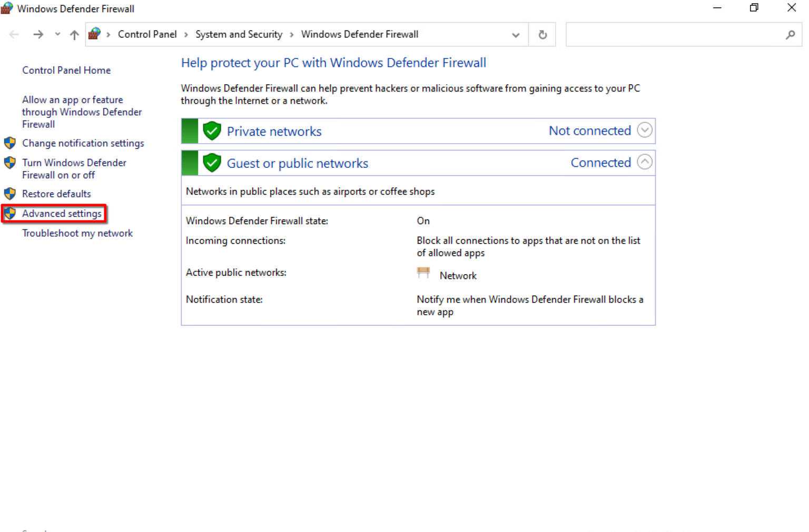This screenshot has width=809, height=532.
Task: Open Change notification settings link
Action: 83,143
